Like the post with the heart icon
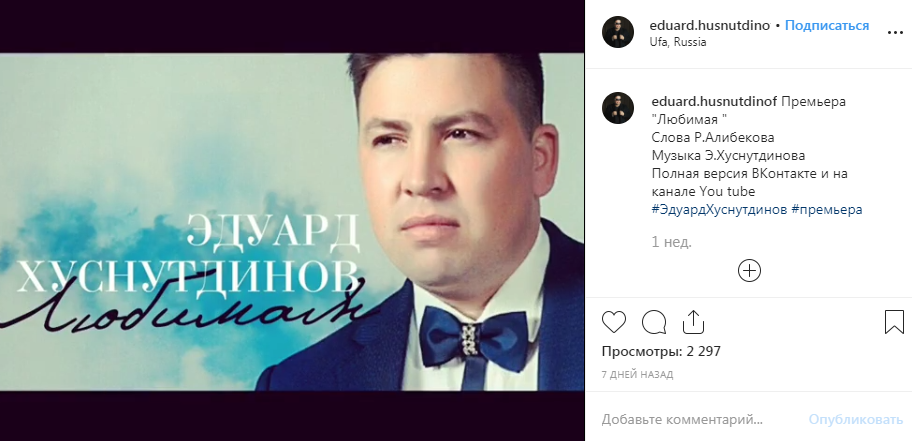912x441 pixels. 614,322
